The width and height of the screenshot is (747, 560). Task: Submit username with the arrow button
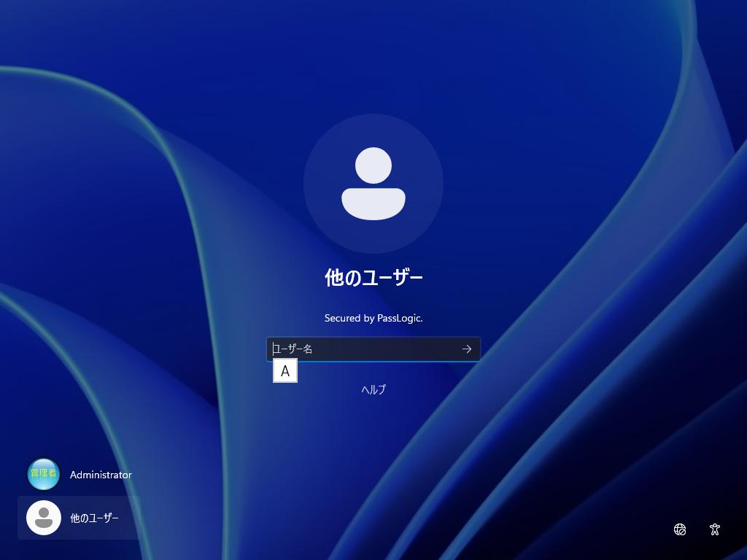pyautogui.click(x=467, y=349)
